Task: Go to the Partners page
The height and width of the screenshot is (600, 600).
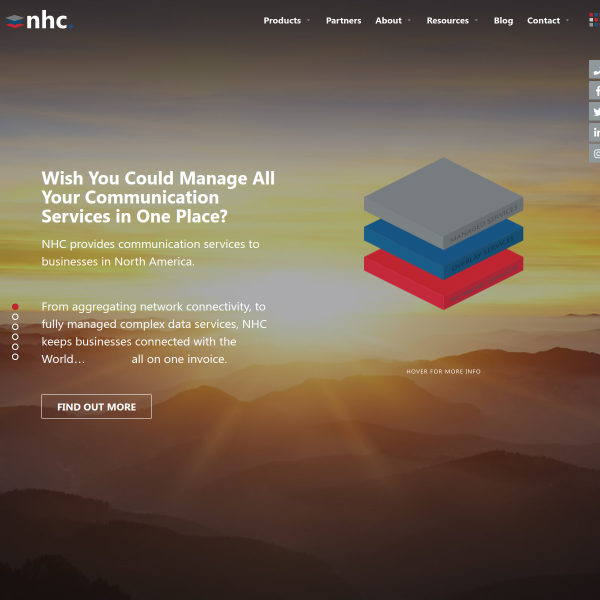Action: (x=343, y=21)
